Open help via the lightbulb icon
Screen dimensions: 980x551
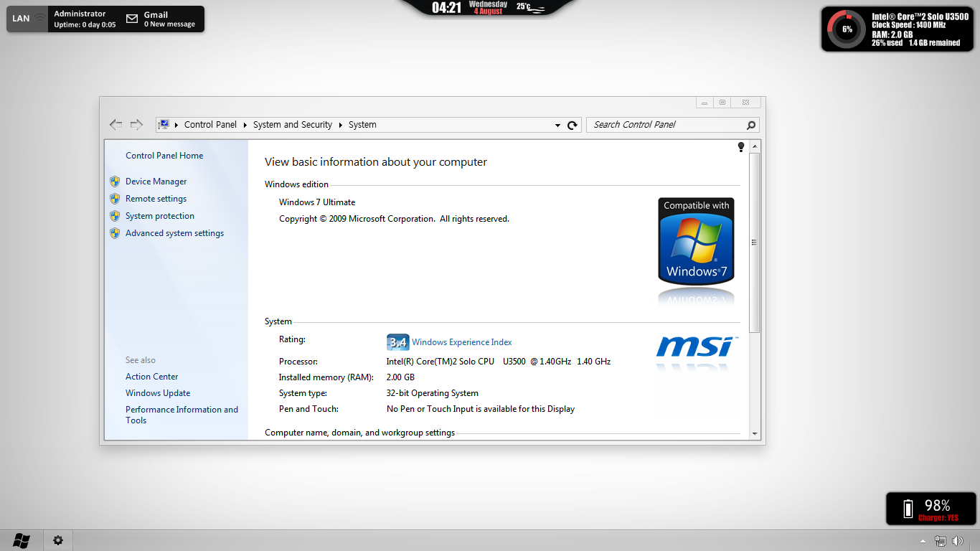(741, 147)
